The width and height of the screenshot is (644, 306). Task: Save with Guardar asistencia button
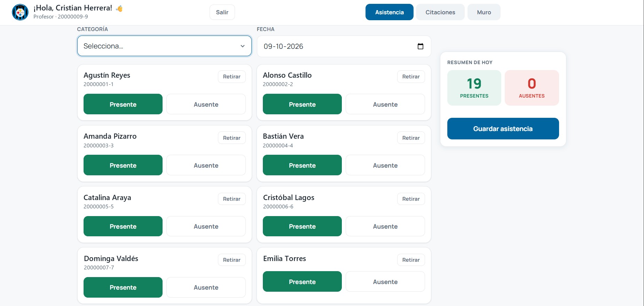(x=503, y=129)
